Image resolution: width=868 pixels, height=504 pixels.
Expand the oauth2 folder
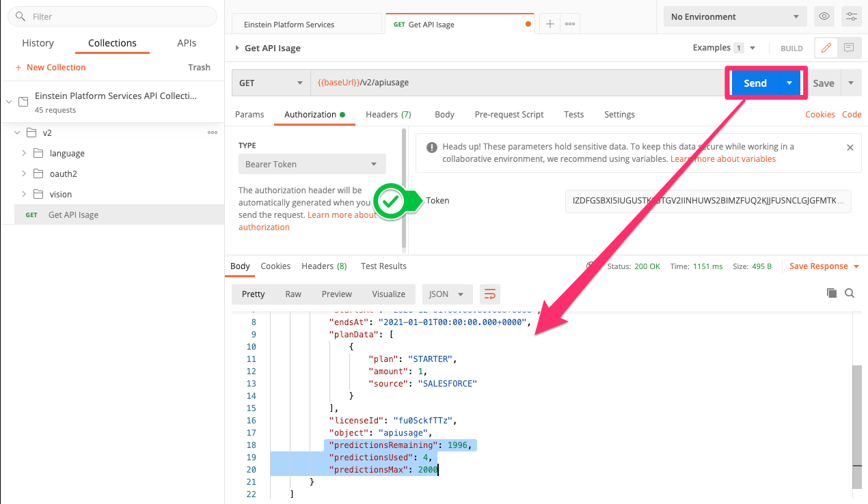[x=23, y=173]
